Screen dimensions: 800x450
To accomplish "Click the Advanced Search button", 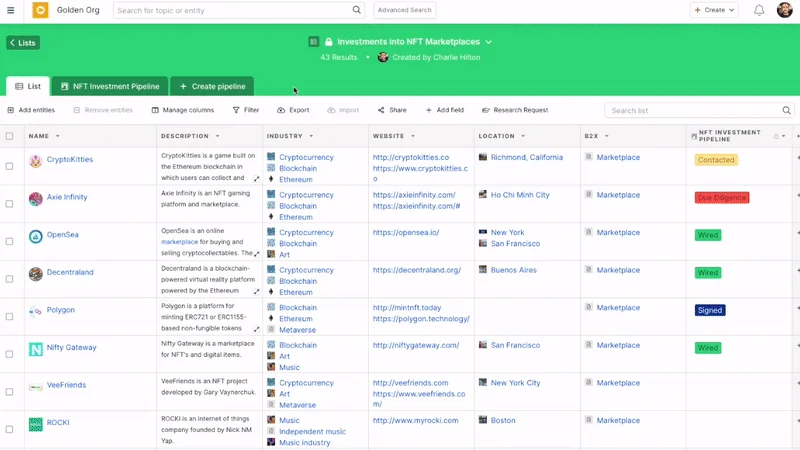I will click(x=405, y=10).
